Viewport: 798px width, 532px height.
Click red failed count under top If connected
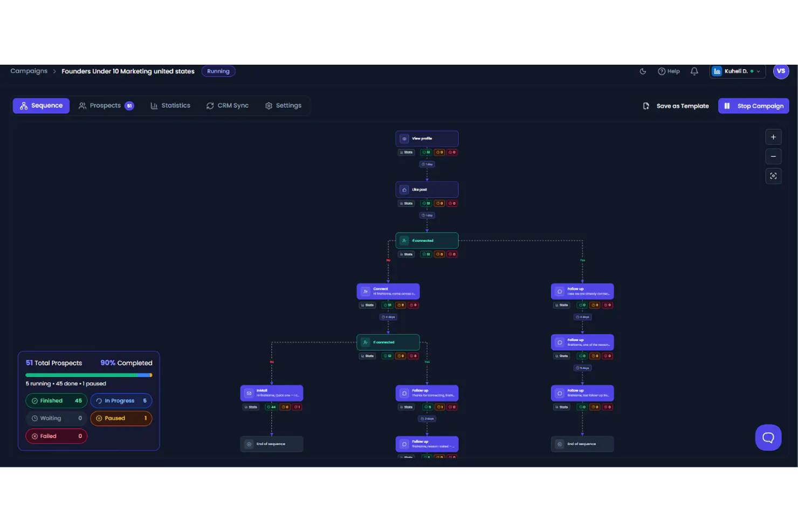452,254
